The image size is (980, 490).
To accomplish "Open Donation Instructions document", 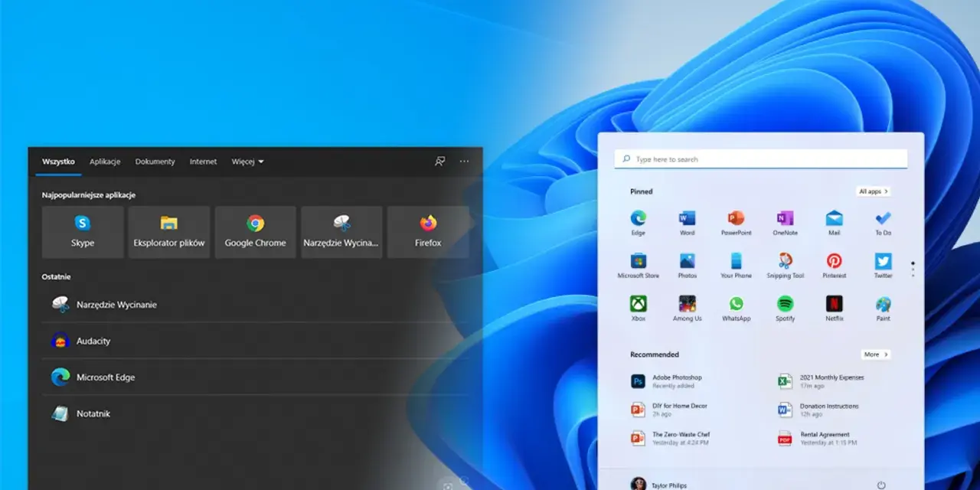I will pyautogui.click(x=818, y=410).
